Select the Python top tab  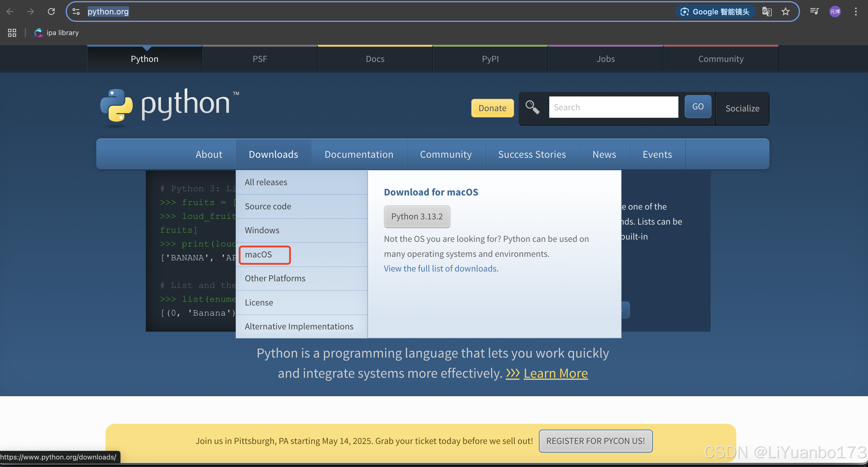145,58
